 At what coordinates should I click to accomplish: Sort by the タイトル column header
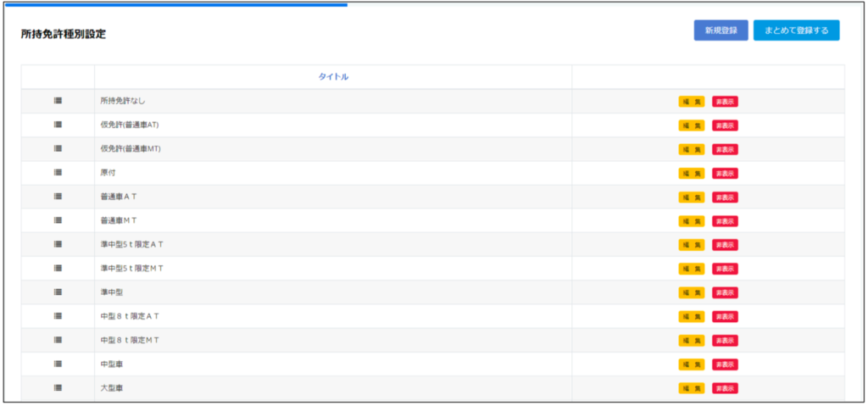(x=333, y=76)
